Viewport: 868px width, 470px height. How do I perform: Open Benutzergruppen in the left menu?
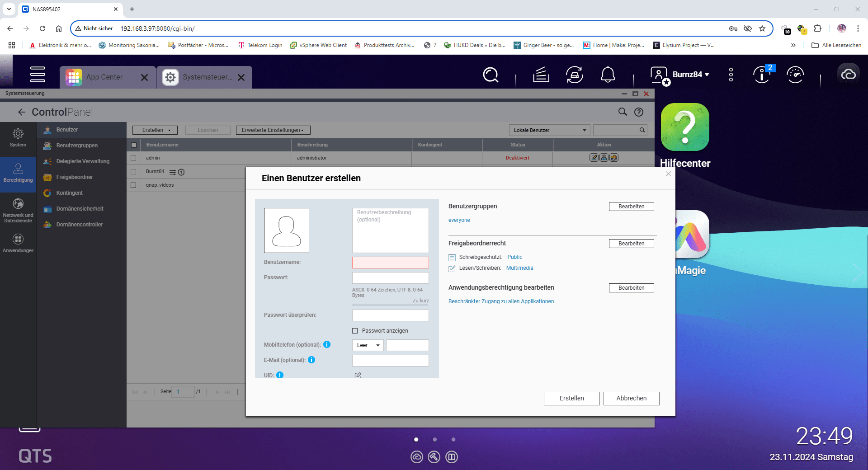81,146
